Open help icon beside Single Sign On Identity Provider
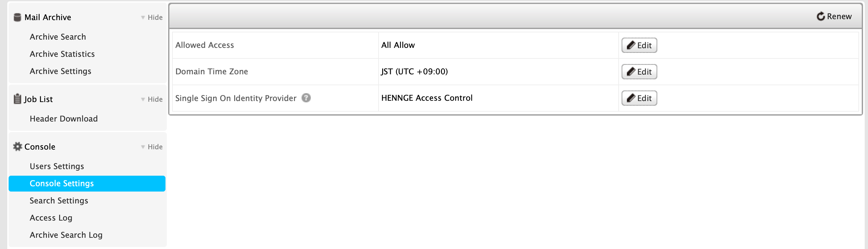Screen dimensions: 868x249 [x=306, y=98]
